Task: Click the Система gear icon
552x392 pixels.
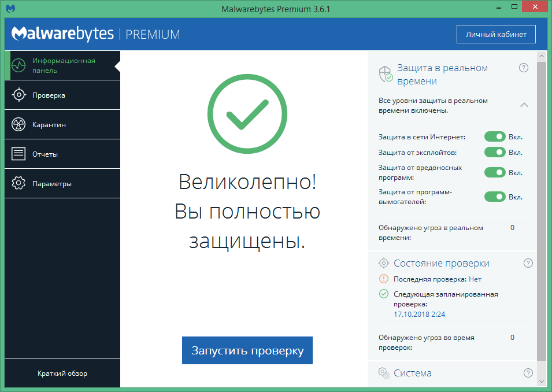Action: point(383,373)
